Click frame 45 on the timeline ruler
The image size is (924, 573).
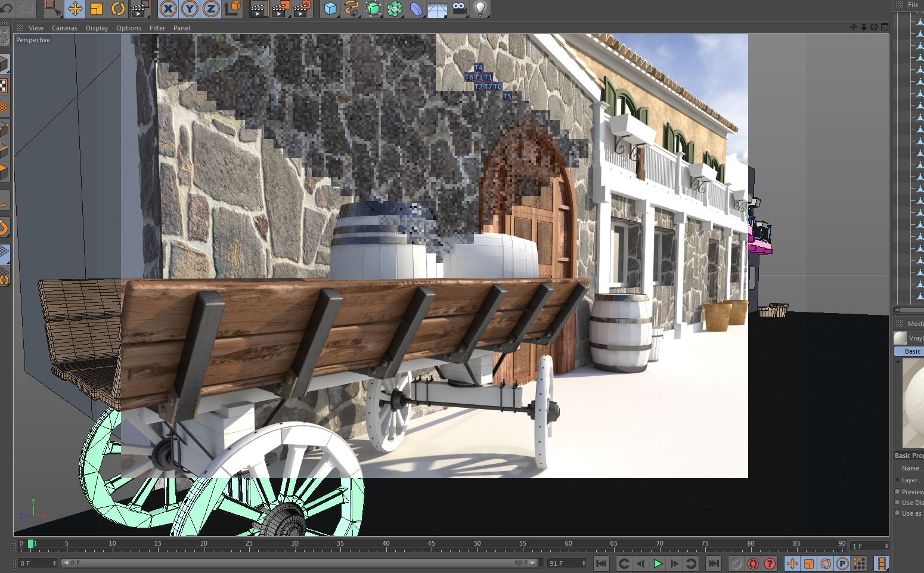pos(431,545)
